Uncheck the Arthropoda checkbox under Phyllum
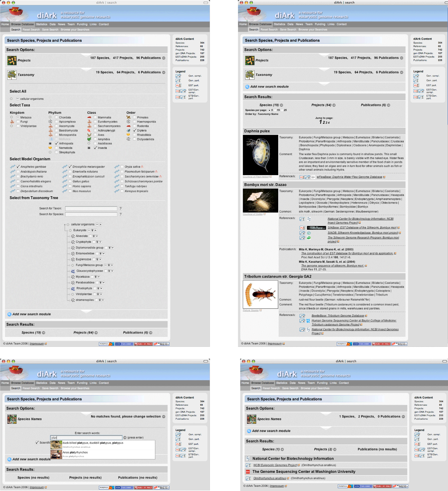This screenshot has width=448, height=491. click(x=57, y=144)
